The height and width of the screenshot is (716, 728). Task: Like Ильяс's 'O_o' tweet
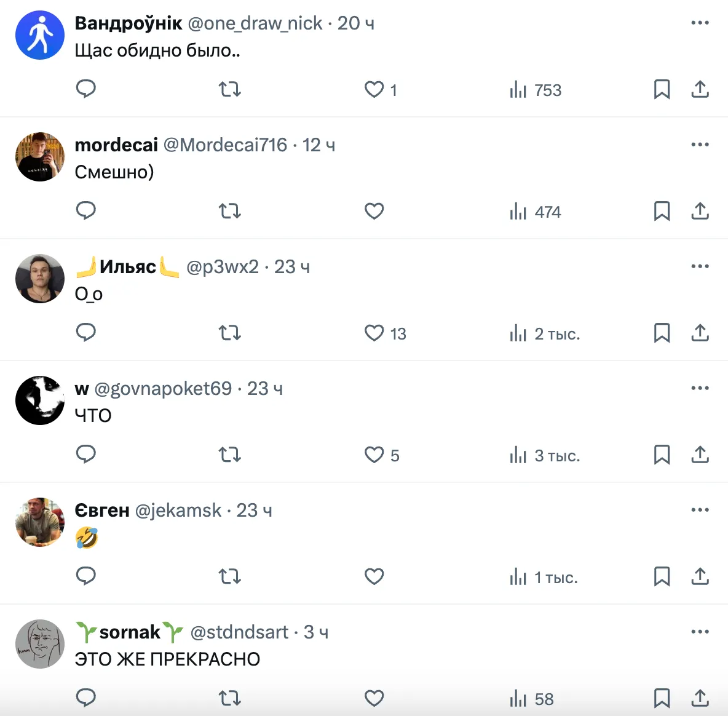click(374, 333)
